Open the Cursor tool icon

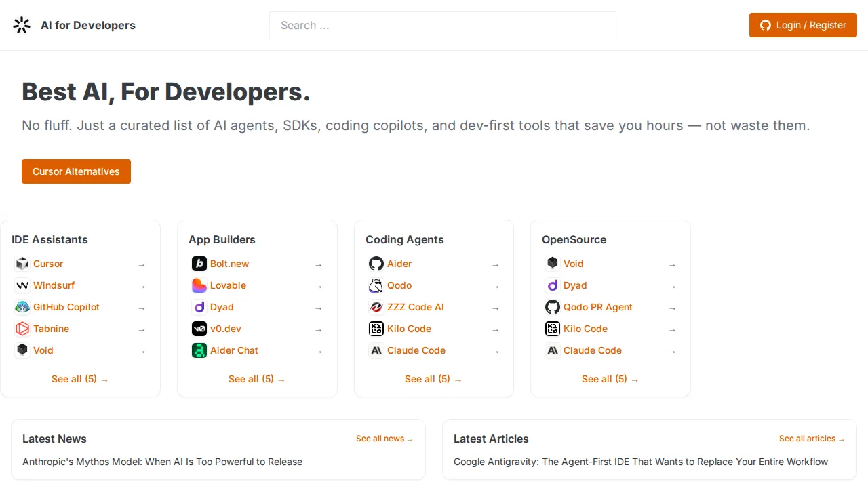point(22,264)
